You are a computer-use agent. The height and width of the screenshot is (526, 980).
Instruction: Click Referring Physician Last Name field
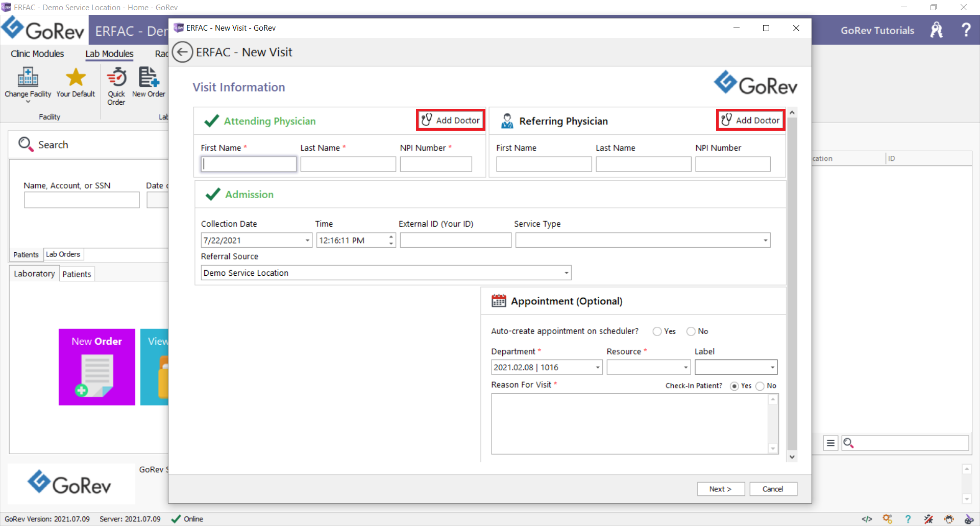tap(644, 164)
